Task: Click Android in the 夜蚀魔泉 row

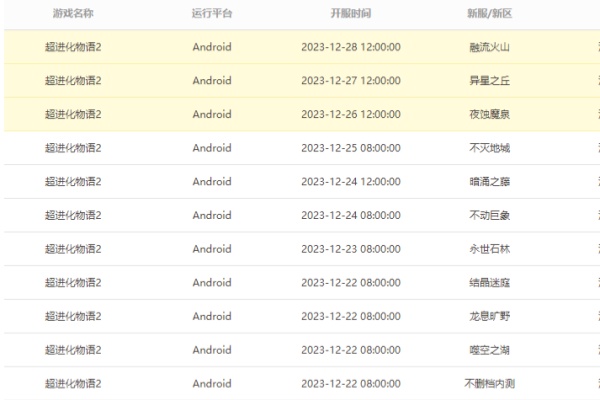Action: pyautogui.click(x=212, y=114)
